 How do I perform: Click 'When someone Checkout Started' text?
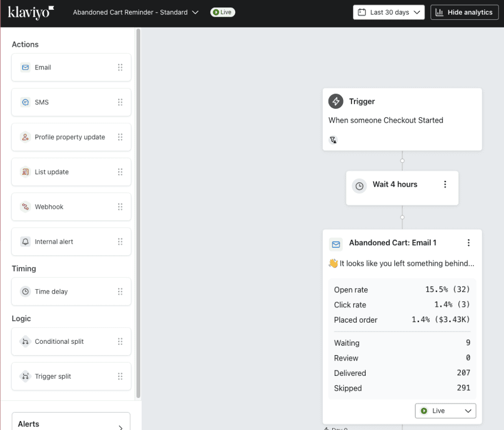[386, 120]
